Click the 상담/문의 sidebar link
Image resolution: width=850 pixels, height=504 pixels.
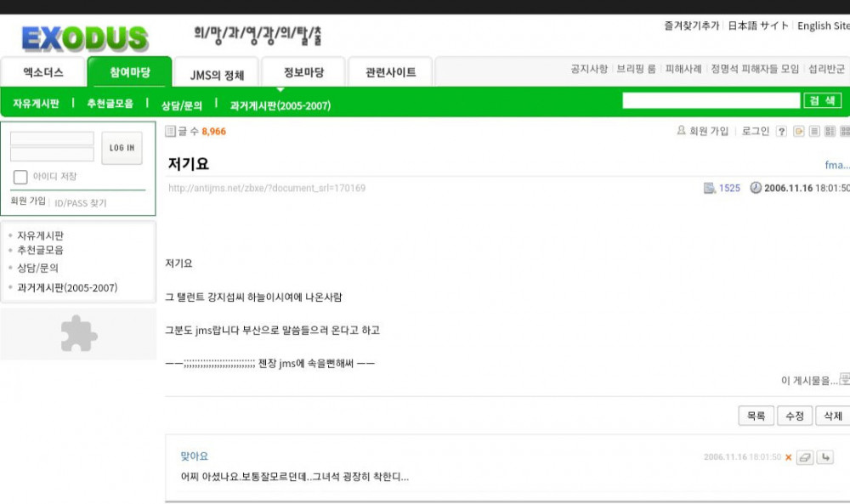37,268
